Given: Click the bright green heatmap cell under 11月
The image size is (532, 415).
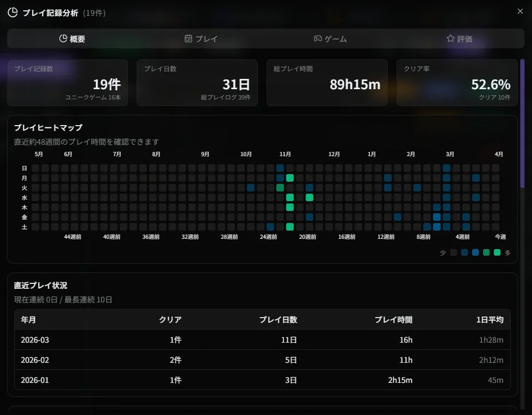Looking at the screenshot, I should coord(290,177).
